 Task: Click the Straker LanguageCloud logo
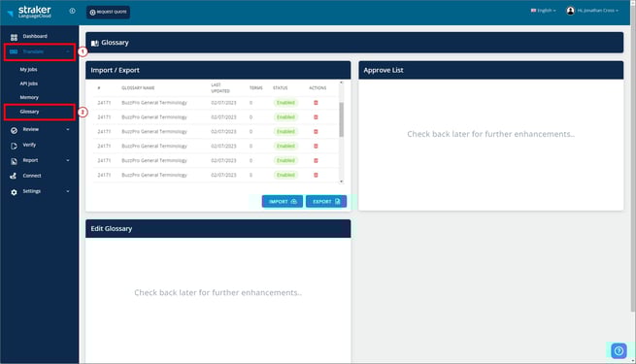coord(29,12)
